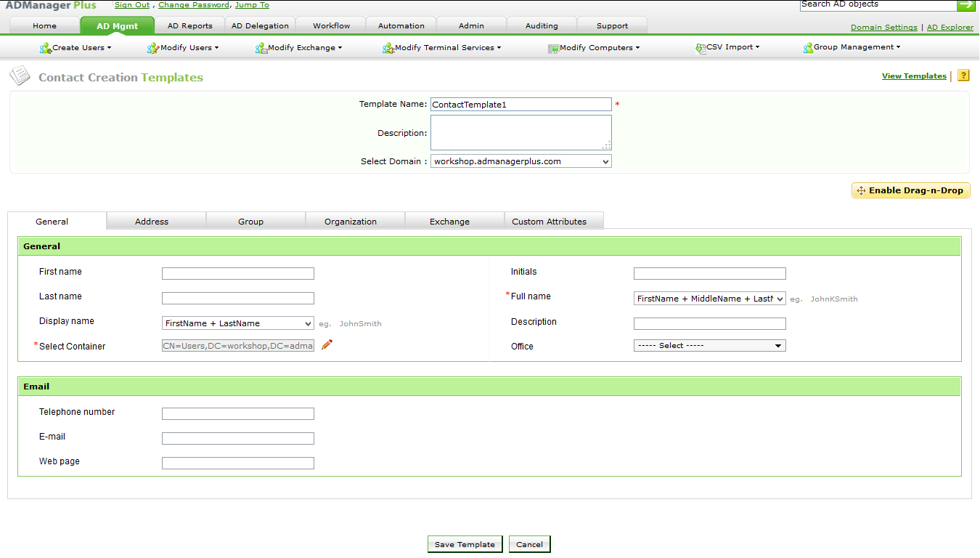Viewport: 980px width, 558px height.
Task: Open help via yellow question mark icon
Action: pyautogui.click(x=964, y=75)
